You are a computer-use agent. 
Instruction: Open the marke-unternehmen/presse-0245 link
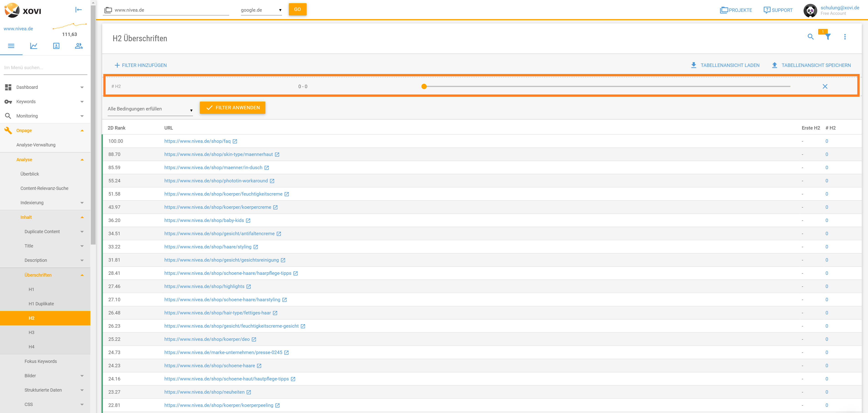223,353
